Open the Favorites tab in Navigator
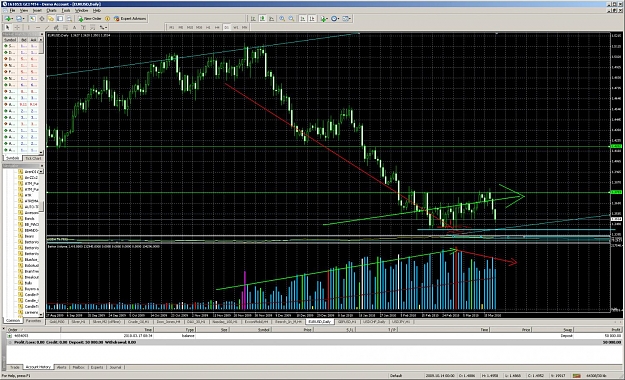The height and width of the screenshot is (380, 625). tap(33, 321)
